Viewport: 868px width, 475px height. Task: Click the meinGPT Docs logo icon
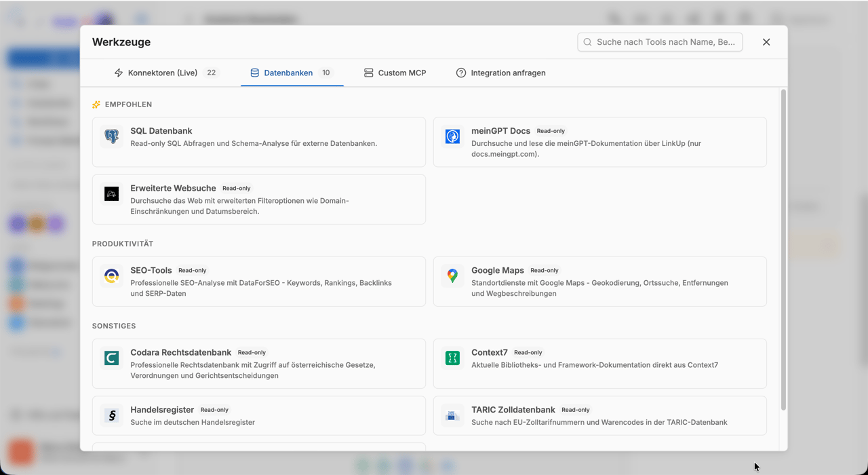pos(452,136)
